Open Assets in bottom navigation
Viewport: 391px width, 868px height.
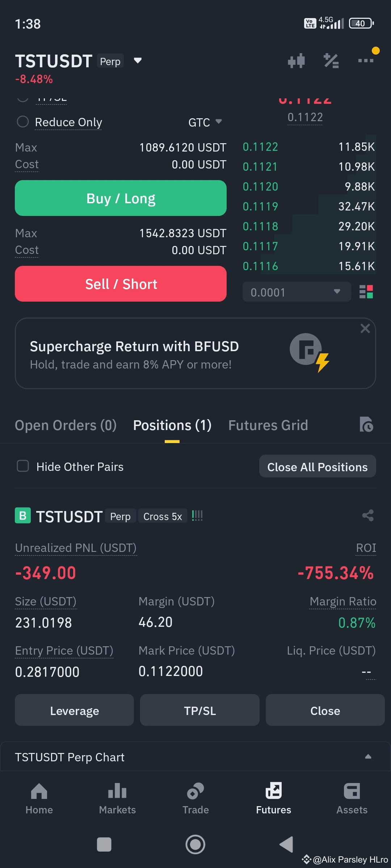pyautogui.click(x=352, y=799)
